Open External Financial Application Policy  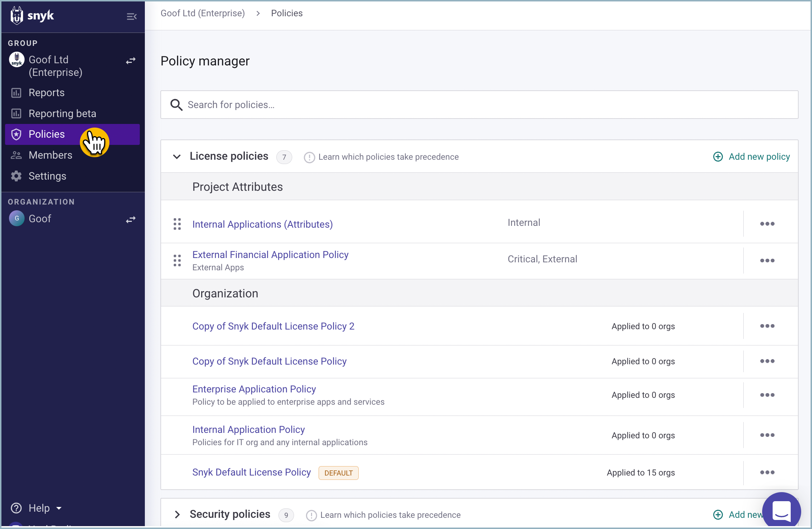point(270,255)
